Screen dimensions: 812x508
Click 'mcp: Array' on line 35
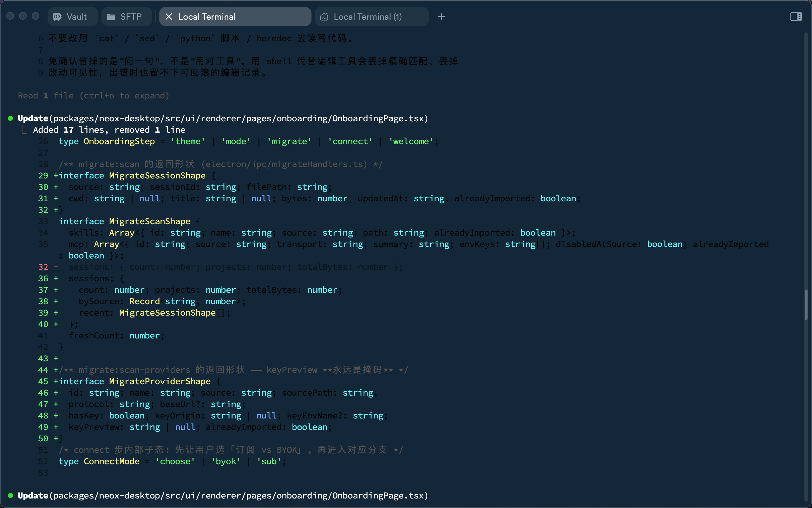pos(94,244)
